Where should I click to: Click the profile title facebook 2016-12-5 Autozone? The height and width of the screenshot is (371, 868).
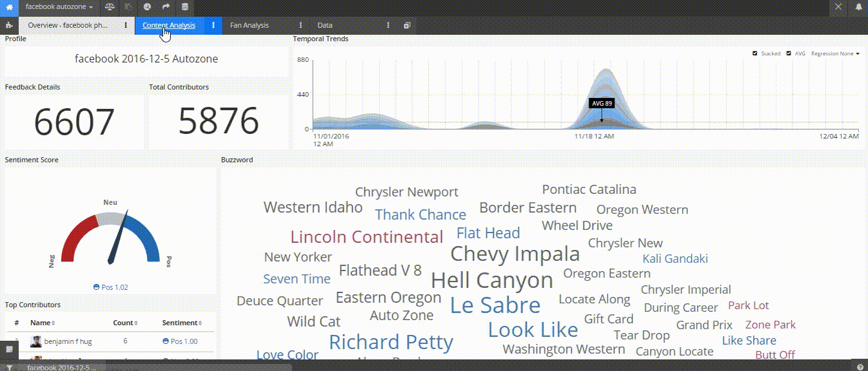(x=146, y=59)
